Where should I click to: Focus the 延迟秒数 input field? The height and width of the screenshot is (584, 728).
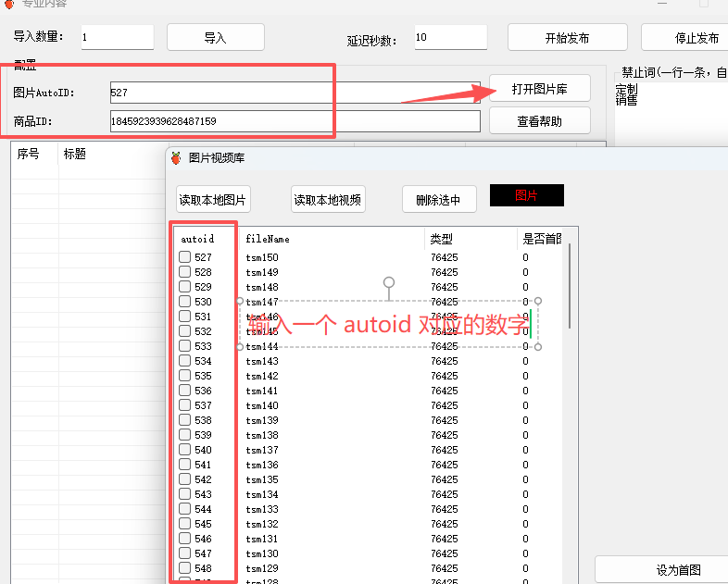(450, 37)
